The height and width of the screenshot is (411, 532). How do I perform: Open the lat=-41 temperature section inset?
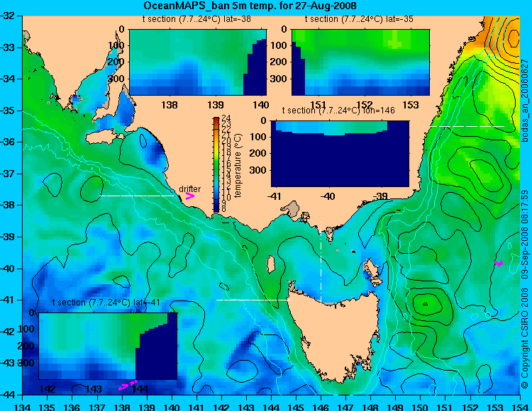[108, 346]
